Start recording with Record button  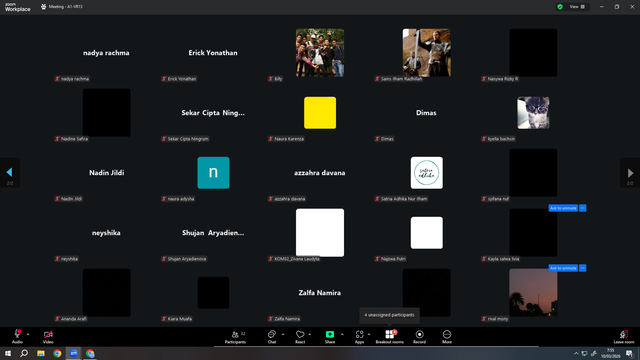click(419, 337)
